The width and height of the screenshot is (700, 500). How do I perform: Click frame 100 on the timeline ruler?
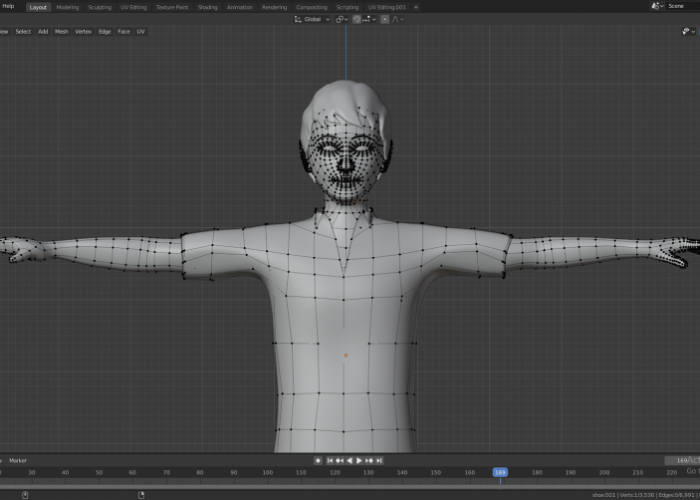[267, 472]
